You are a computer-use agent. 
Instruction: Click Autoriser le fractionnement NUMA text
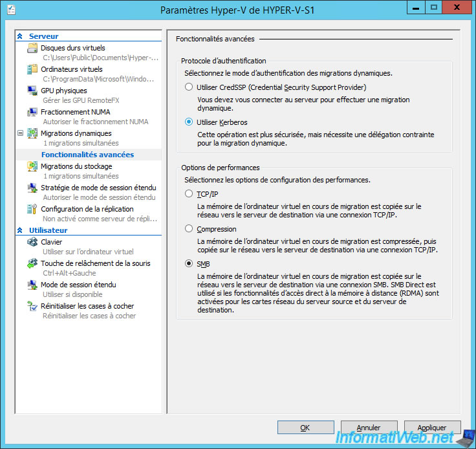coord(95,122)
